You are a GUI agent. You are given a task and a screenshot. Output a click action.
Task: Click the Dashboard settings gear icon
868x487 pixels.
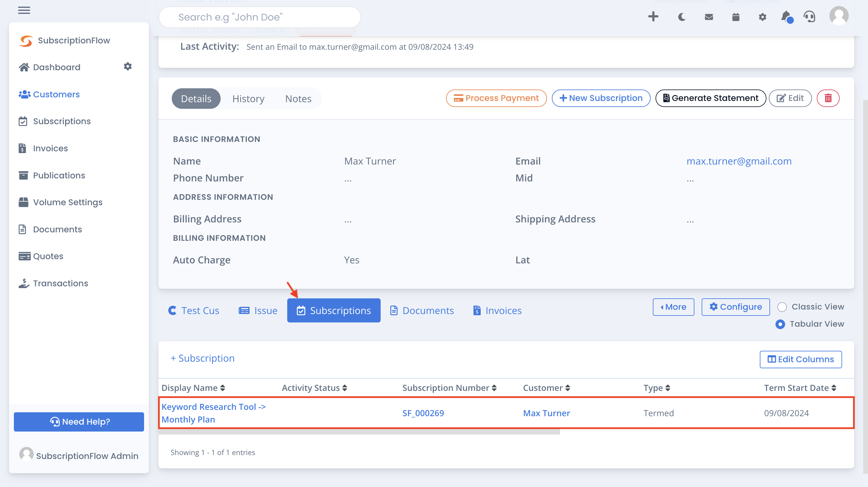tap(128, 66)
